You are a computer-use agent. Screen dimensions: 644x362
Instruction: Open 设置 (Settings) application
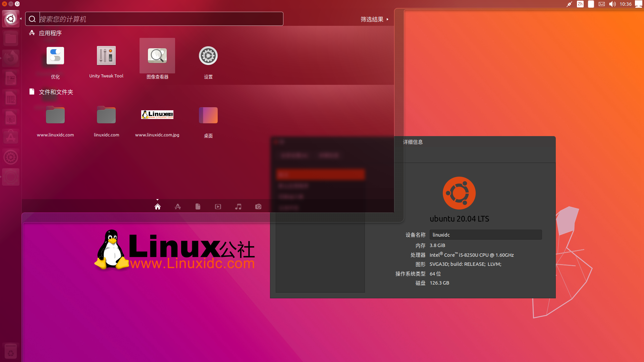(x=208, y=56)
